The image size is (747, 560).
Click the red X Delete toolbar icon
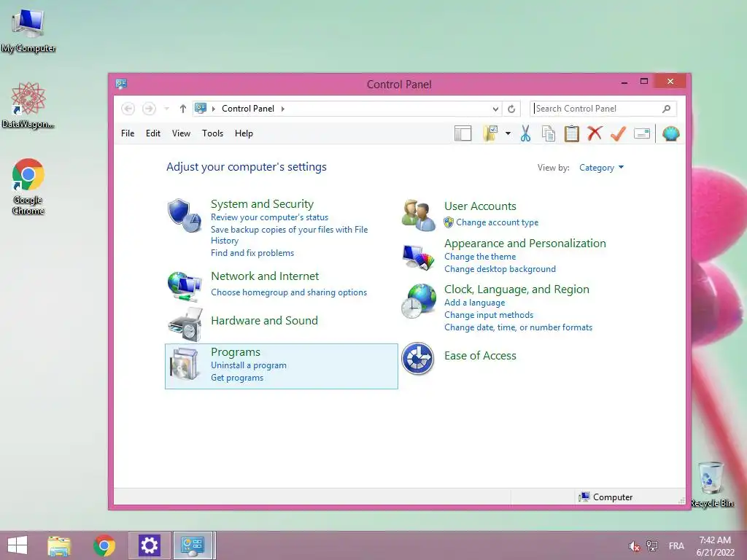pyautogui.click(x=595, y=133)
